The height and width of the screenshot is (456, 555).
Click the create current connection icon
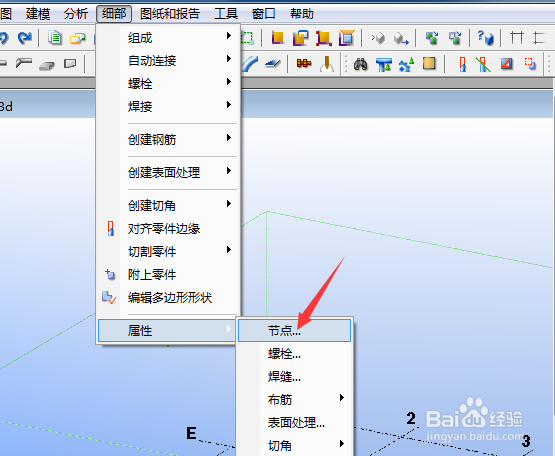click(x=384, y=64)
